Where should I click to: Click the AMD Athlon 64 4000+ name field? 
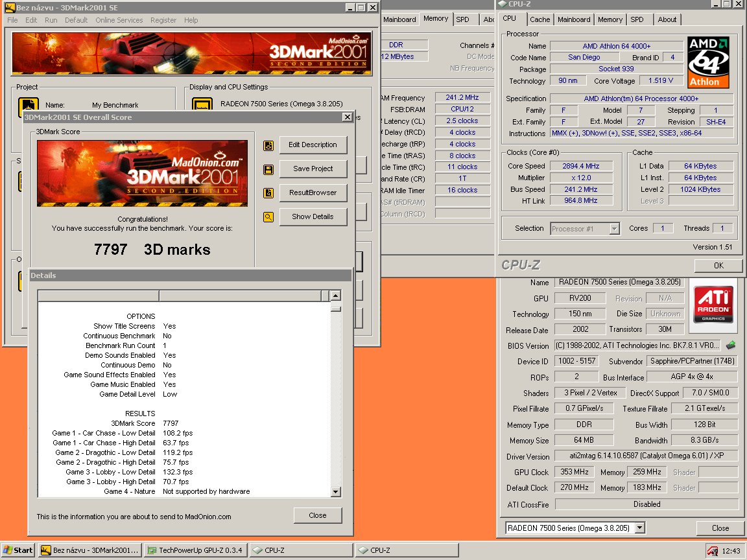pos(617,46)
